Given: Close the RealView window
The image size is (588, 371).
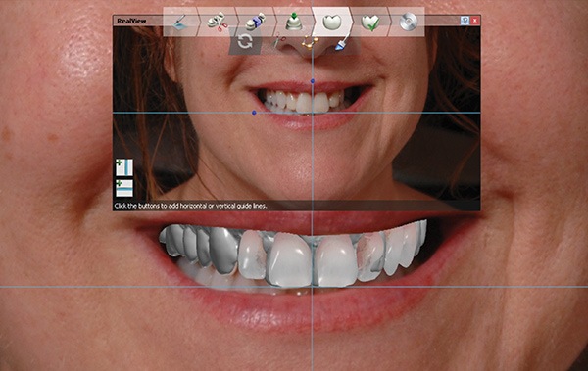Looking at the screenshot, I should point(475,21).
